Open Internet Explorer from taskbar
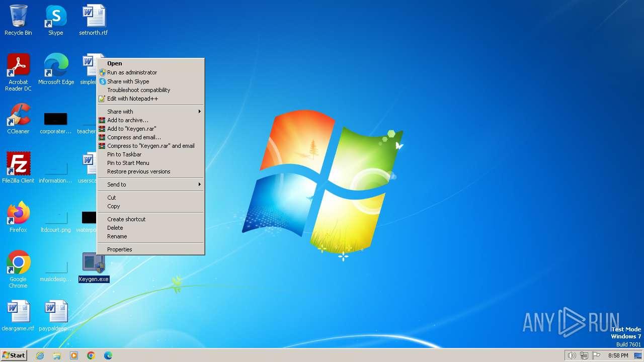Screen dimensions: 644x362 [40, 355]
